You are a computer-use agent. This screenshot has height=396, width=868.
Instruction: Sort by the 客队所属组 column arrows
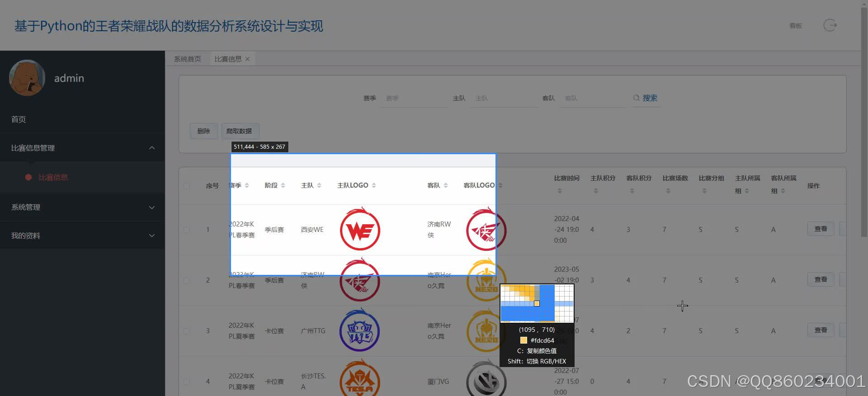[x=783, y=191]
